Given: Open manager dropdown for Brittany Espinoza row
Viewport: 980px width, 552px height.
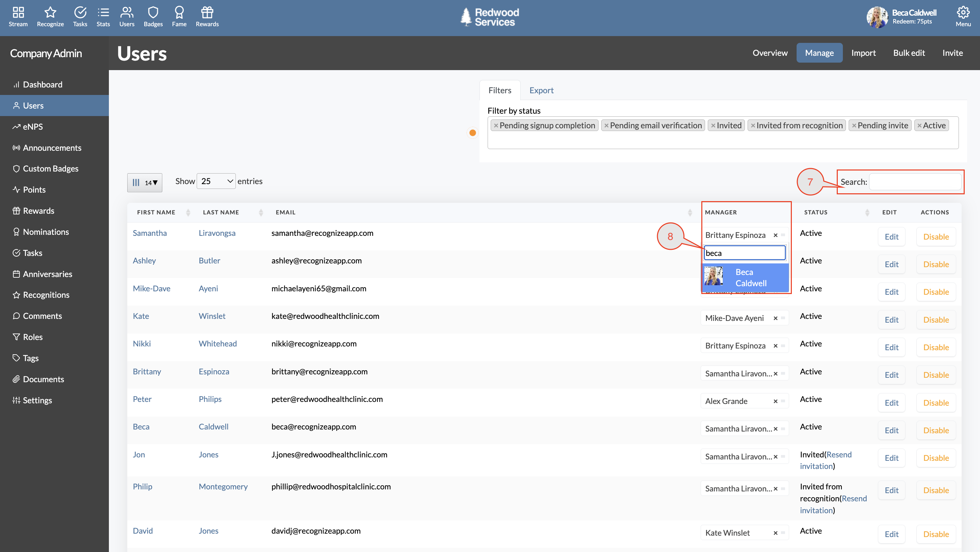Looking at the screenshot, I should click(745, 374).
